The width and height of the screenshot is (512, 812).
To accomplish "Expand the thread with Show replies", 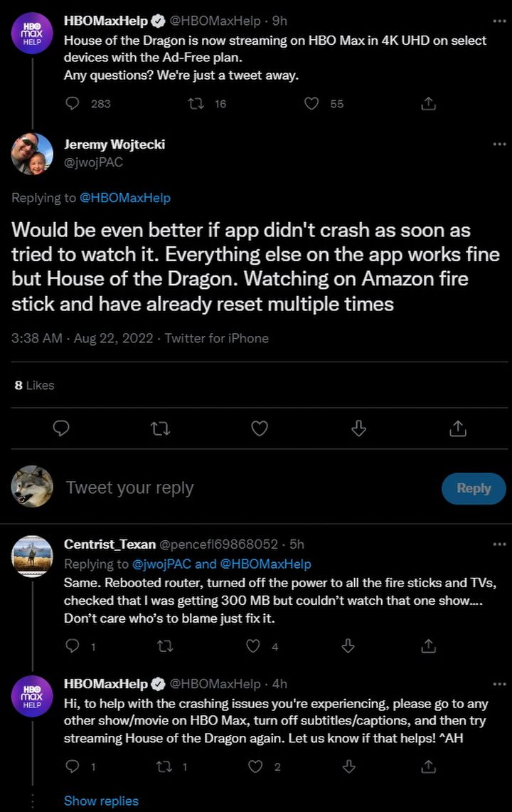I will 101,801.
